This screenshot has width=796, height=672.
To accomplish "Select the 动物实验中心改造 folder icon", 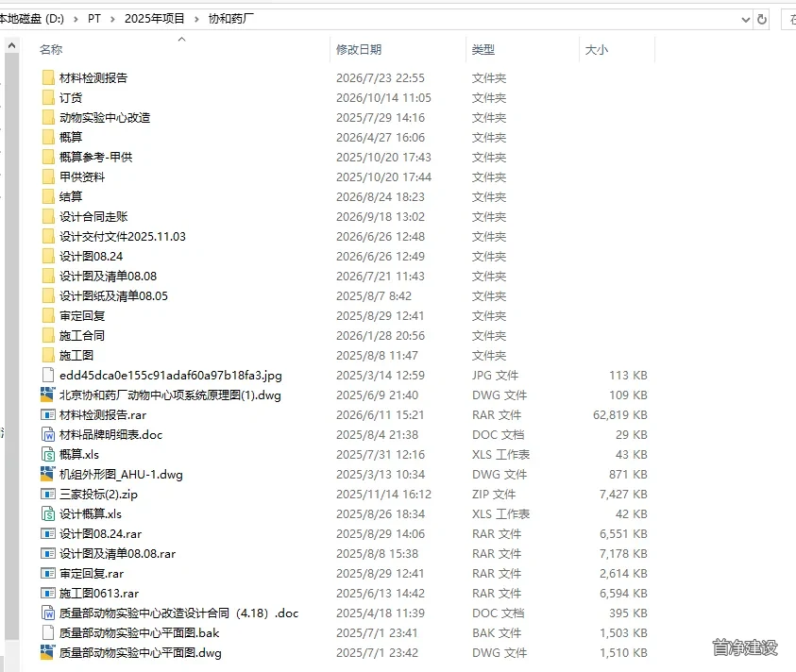I will [48, 117].
